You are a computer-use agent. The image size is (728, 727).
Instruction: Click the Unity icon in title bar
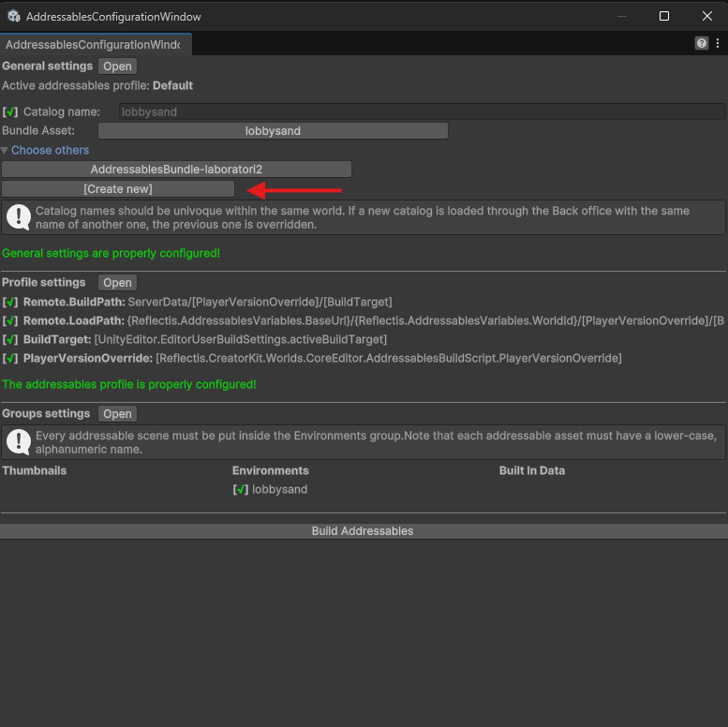(13, 16)
